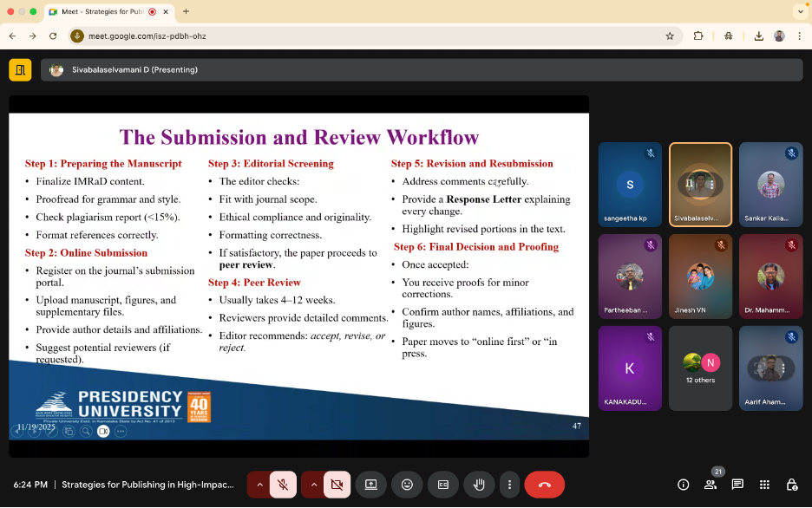Turn the camera on

pyautogui.click(x=336, y=485)
